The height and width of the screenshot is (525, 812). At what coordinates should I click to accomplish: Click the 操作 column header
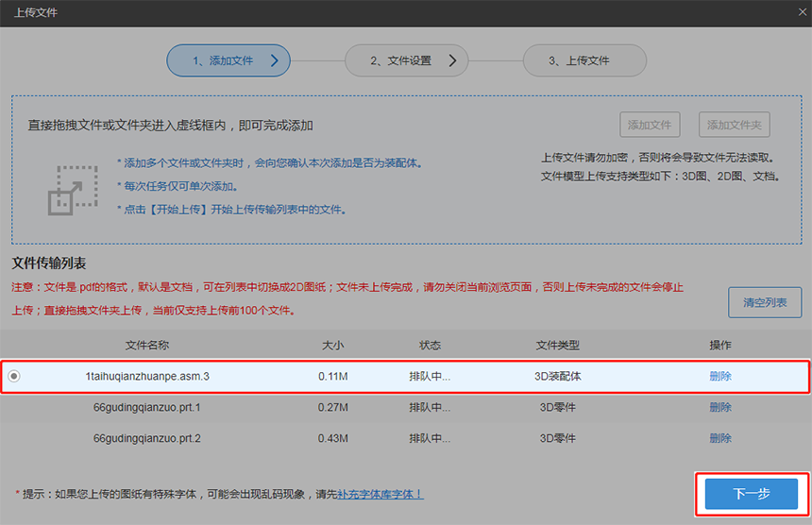point(720,346)
